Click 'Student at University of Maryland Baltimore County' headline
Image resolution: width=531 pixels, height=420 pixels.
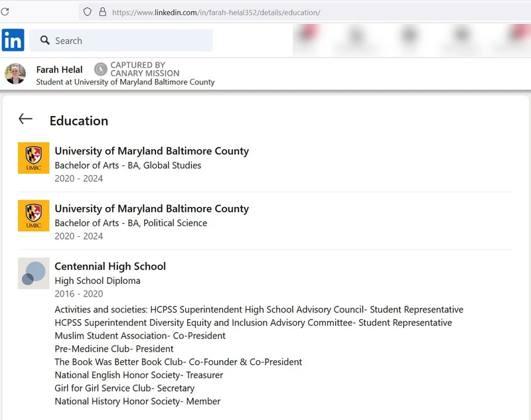125,82
